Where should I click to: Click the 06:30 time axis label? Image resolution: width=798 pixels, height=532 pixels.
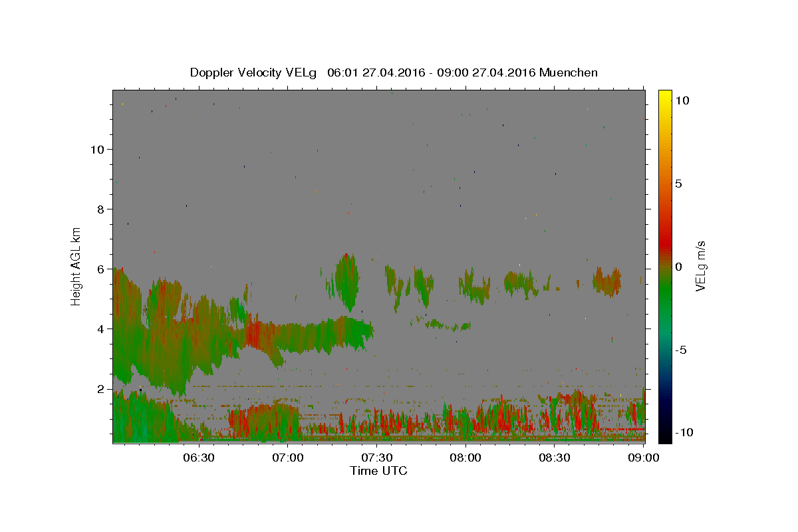click(199, 458)
